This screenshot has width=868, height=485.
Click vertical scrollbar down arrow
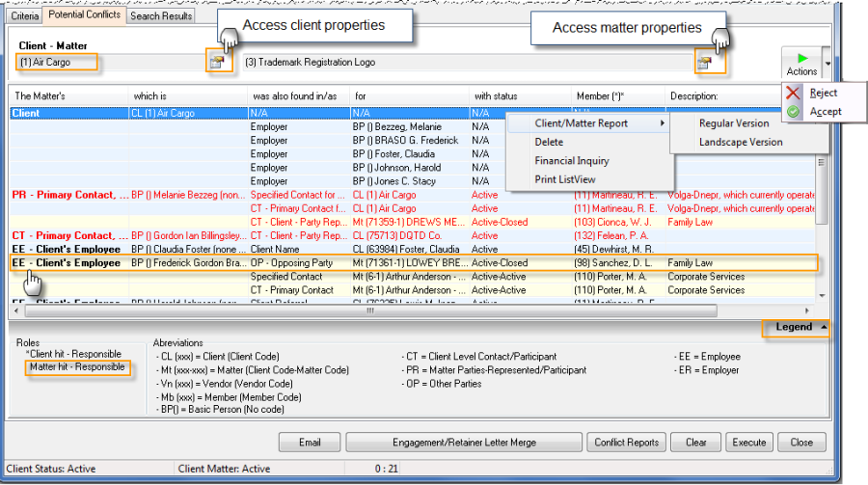coord(822,296)
